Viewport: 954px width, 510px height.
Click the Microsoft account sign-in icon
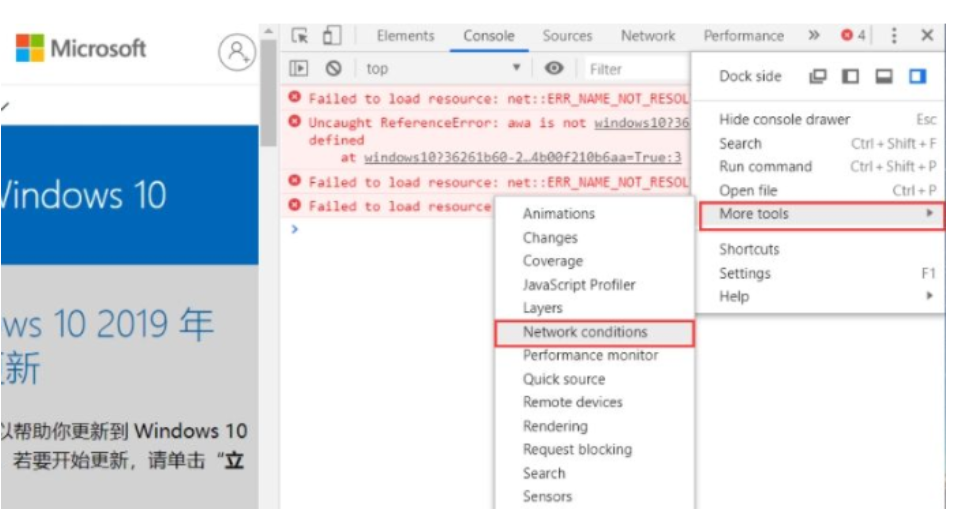click(237, 51)
